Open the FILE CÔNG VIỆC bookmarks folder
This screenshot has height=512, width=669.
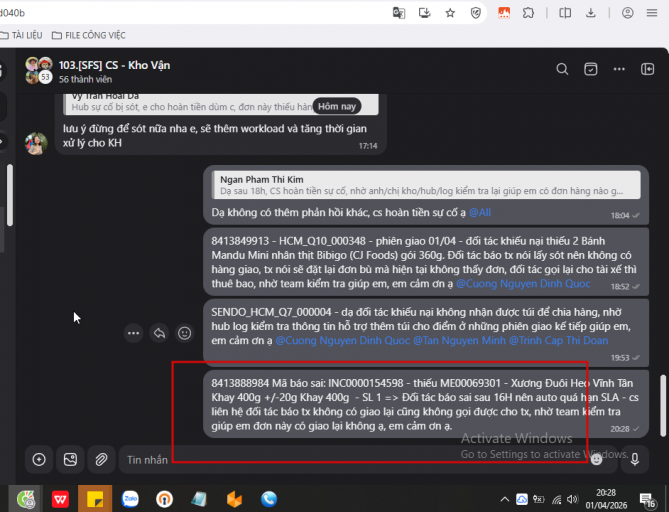[x=88, y=35]
